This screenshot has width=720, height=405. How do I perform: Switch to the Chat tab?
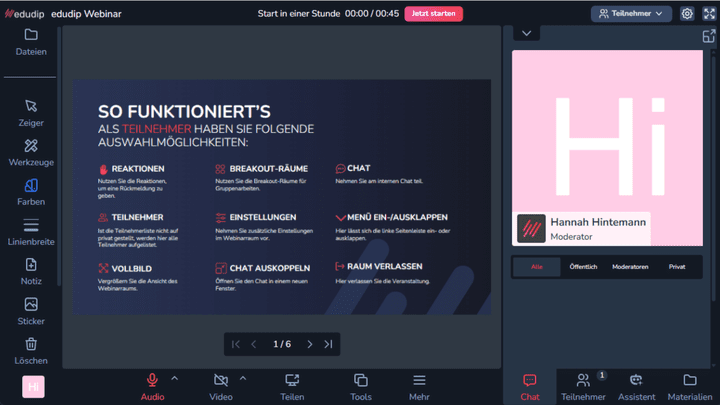pos(529,387)
